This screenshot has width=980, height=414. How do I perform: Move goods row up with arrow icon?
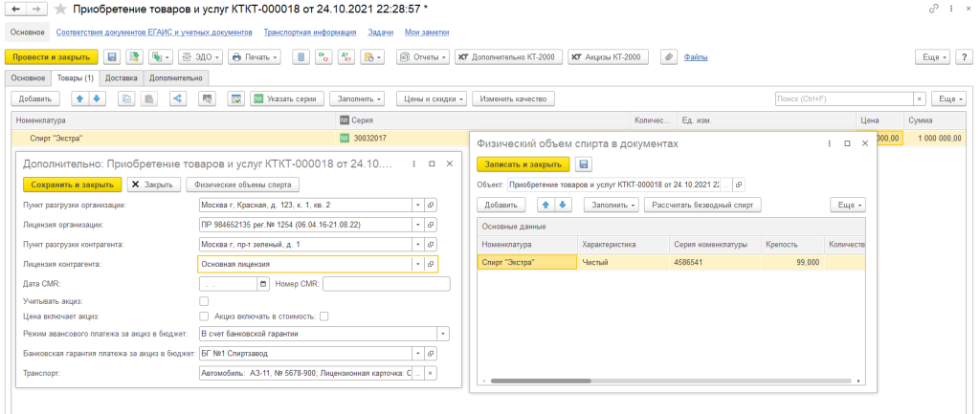[79, 98]
